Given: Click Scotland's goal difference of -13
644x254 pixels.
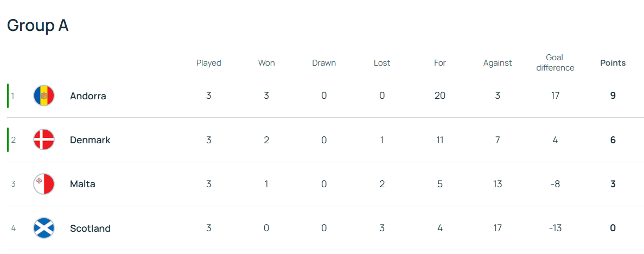Looking at the screenshot, I should coord(554,228).
